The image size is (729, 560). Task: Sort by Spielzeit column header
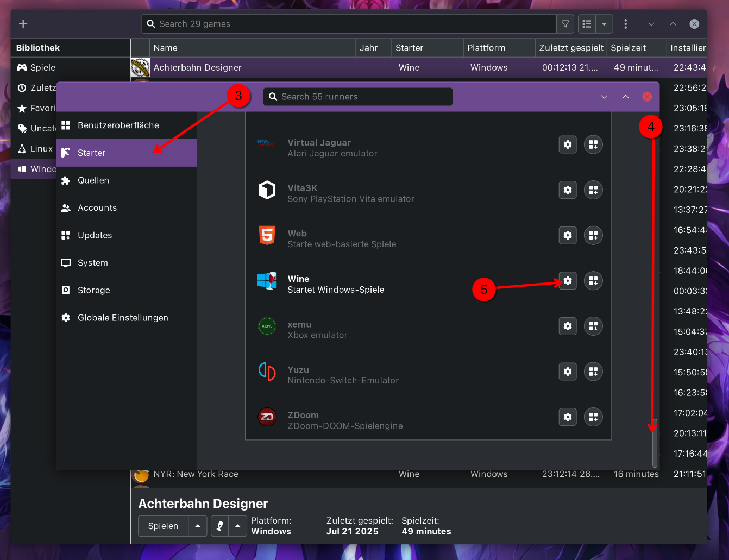637,48
